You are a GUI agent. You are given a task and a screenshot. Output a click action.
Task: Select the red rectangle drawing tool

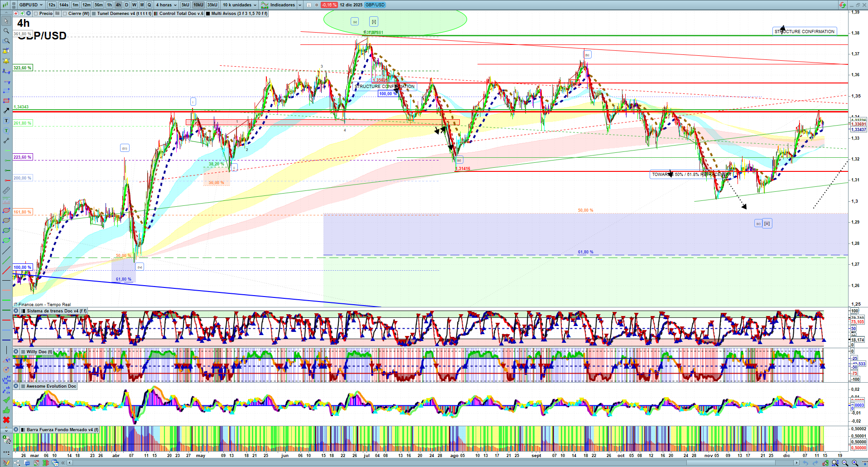point(6,101)
